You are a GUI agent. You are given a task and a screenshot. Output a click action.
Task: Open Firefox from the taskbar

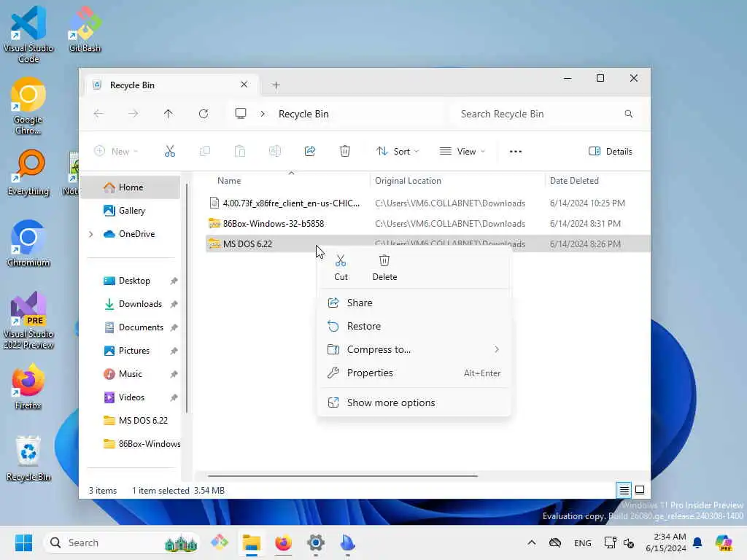[284, 542]
